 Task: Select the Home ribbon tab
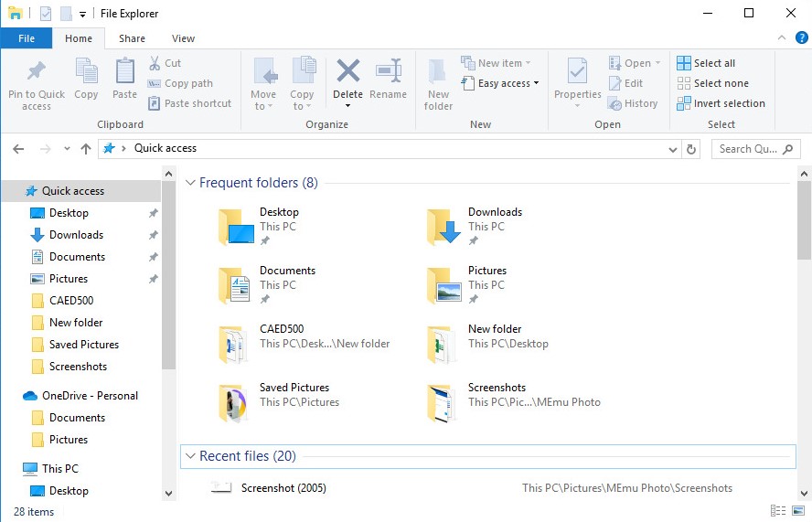[79, 38]
